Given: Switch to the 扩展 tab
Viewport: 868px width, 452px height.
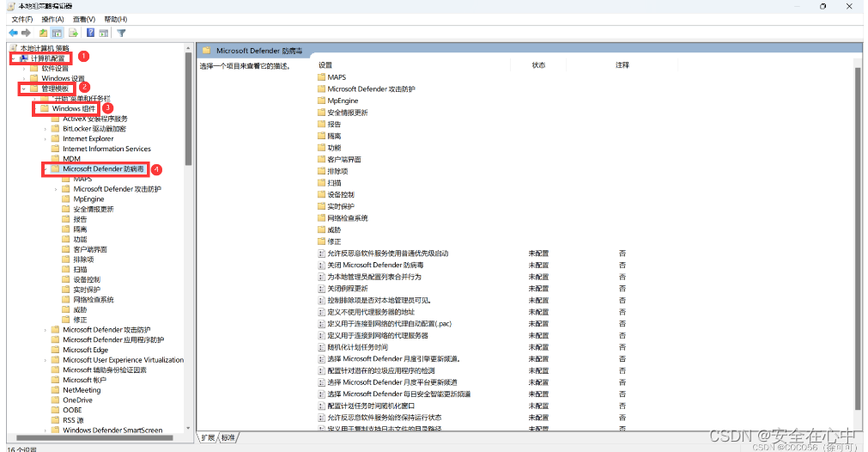Looking at the screenshot, I should pos(208,437).
